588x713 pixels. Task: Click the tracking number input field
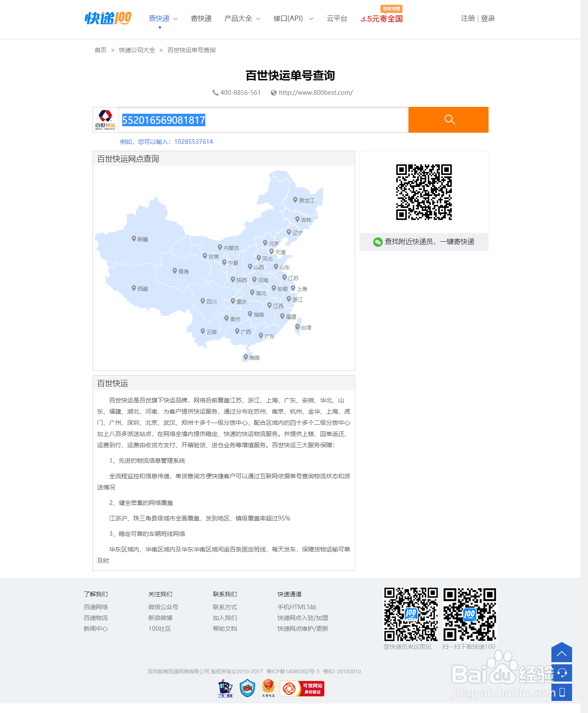point(263,120)
